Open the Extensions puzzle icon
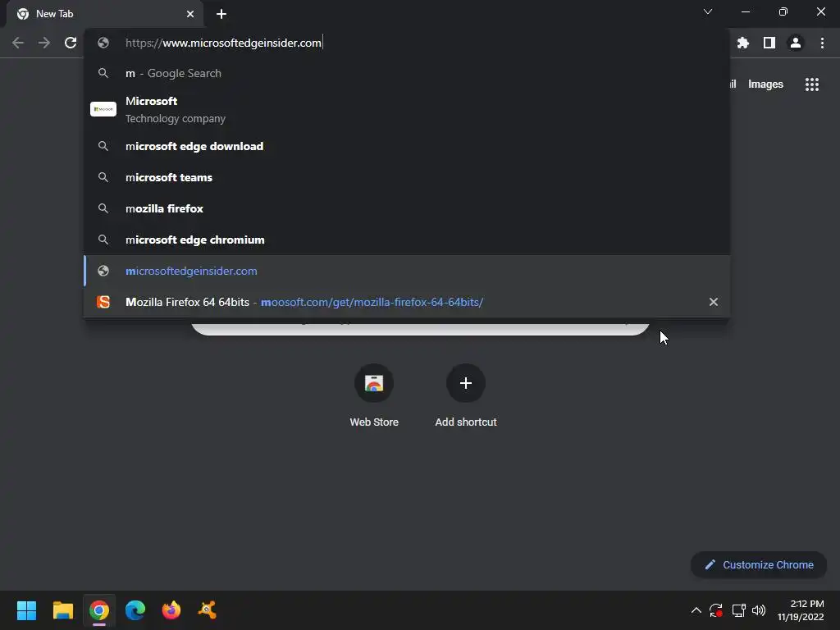Viewport: 840px width, 630px height. coord(743,43)
